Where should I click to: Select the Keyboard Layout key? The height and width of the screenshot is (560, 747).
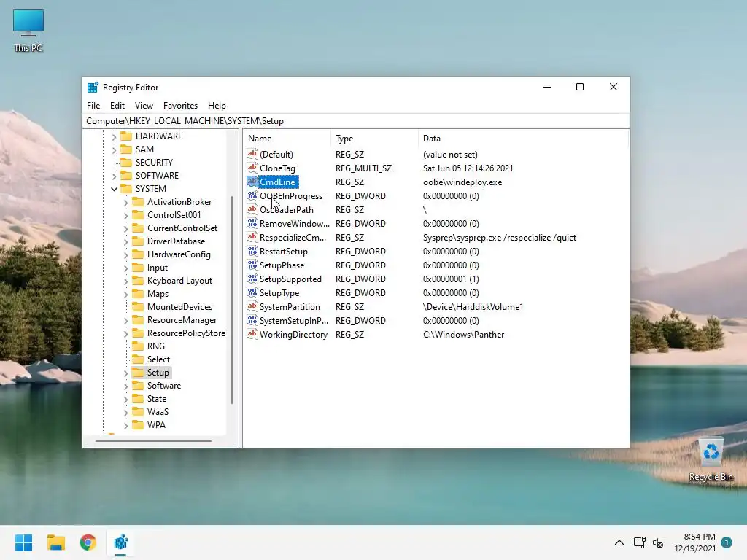(179, 281)
